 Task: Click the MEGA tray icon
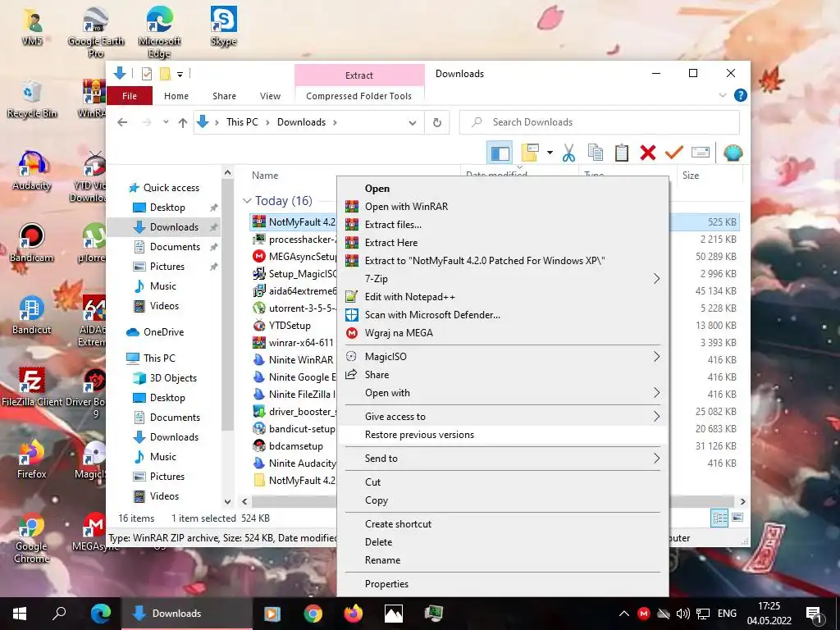click(x=644, y=614)
